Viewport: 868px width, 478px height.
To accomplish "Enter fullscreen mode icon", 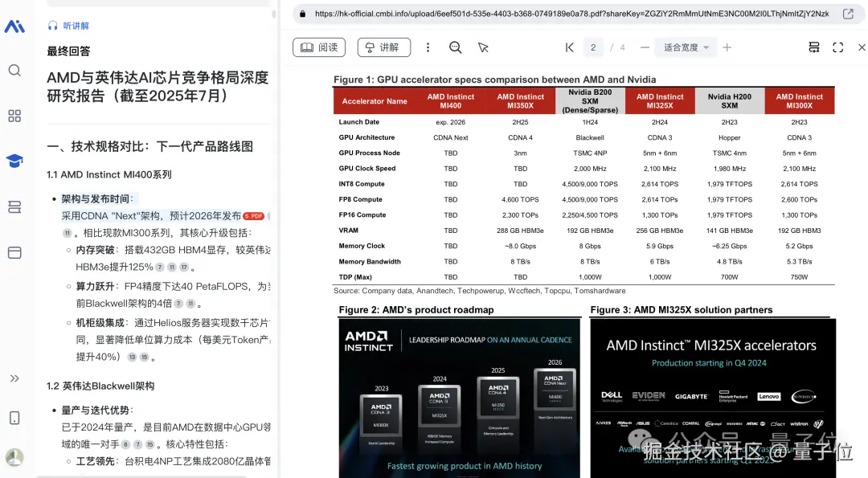I will click(x=838, y=47).
